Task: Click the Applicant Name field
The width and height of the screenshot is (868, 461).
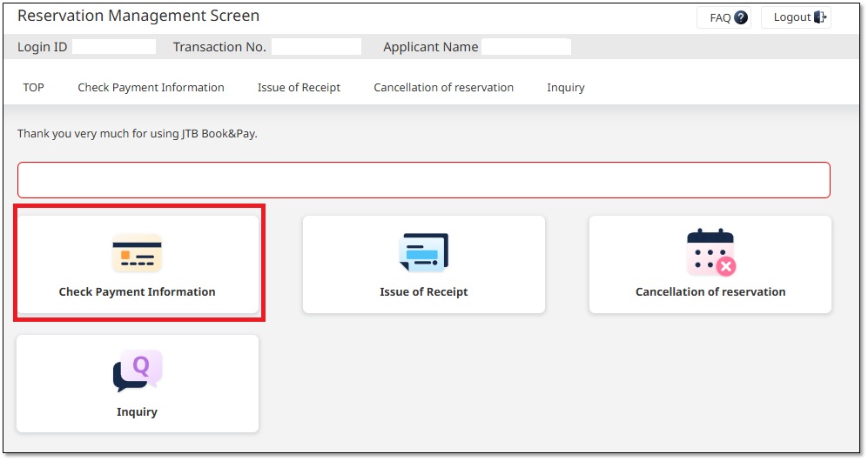Action: coord(526,47)
